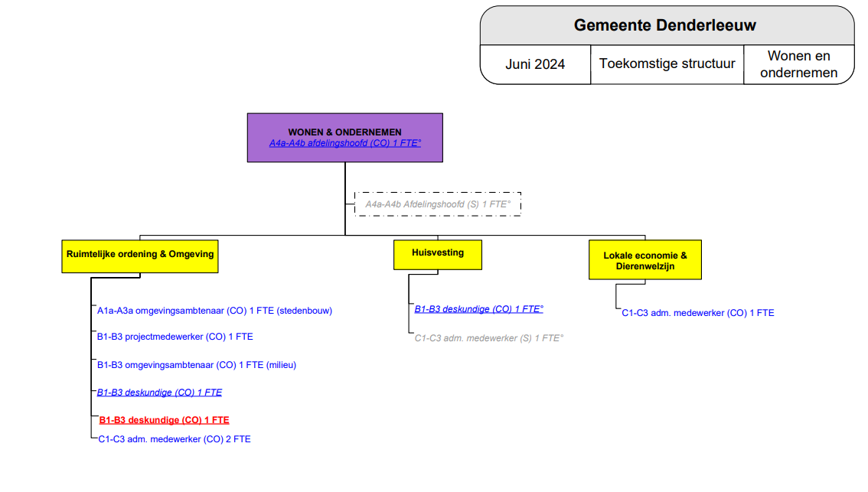Viewport: 868px width, 492px height.
Task: Select B1-B3 omgevingsambtenaar (milieu) entry
Action: pyautogui.click(x=196, y=365)
